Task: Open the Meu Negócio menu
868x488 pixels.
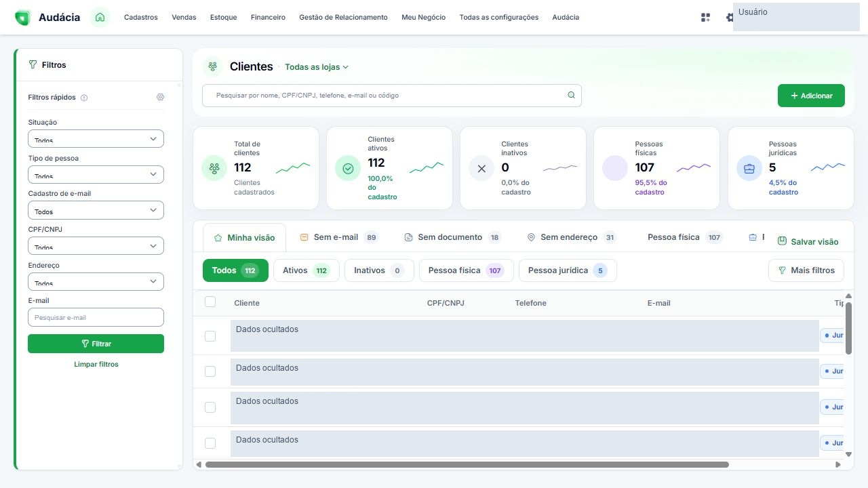Action: [x=424, y=18]
